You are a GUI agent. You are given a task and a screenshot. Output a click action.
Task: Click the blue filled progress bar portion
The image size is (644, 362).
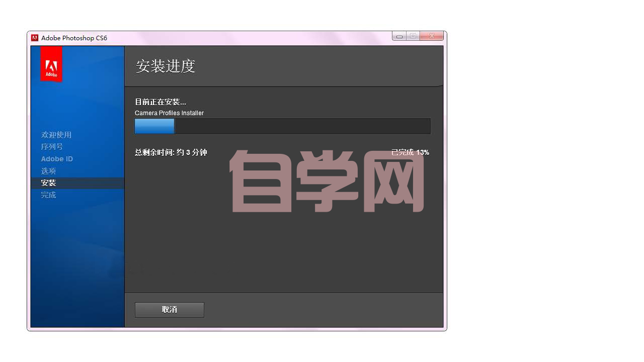point(154,126)
